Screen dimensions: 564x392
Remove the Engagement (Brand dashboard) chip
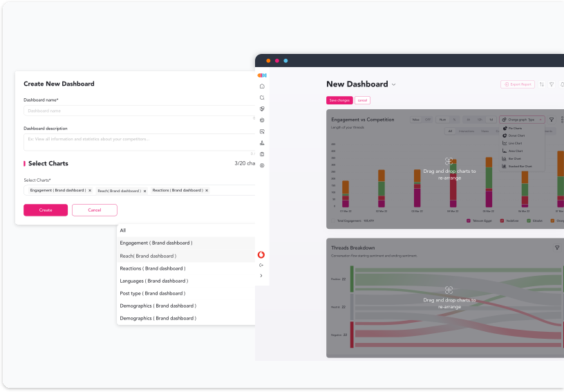coord(90,190)
